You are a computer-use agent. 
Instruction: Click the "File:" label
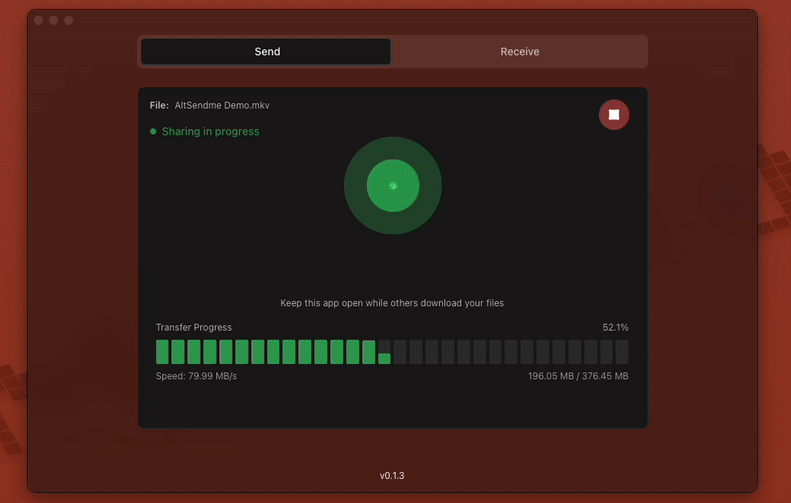[x=159, y=105]
